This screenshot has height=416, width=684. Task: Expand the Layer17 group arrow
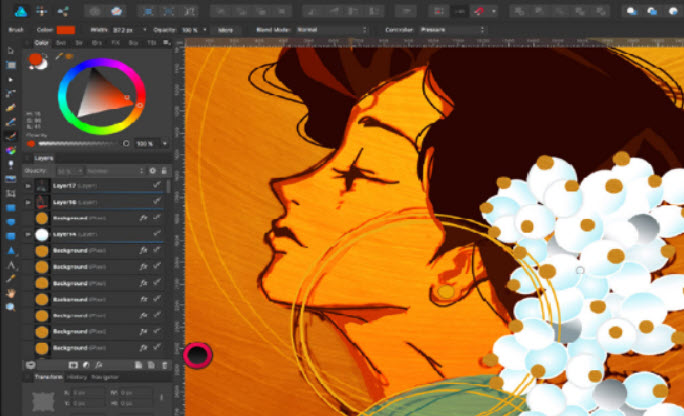27,186
